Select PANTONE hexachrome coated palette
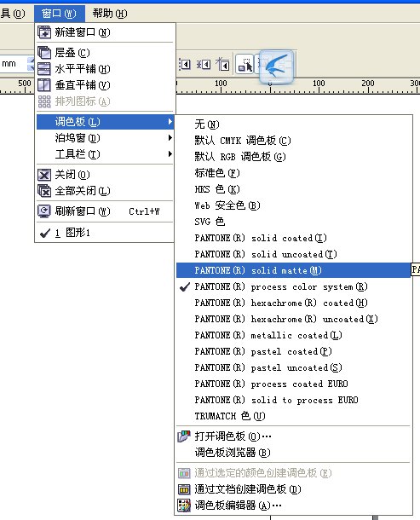Image resolution: width=420 pixels, height=520 pixels. (293, 303)
